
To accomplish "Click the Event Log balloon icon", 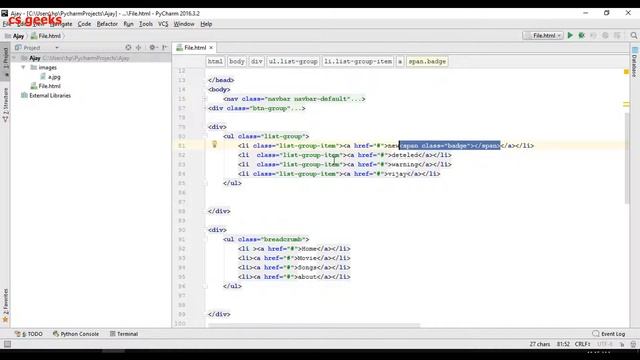I will 596,333.
